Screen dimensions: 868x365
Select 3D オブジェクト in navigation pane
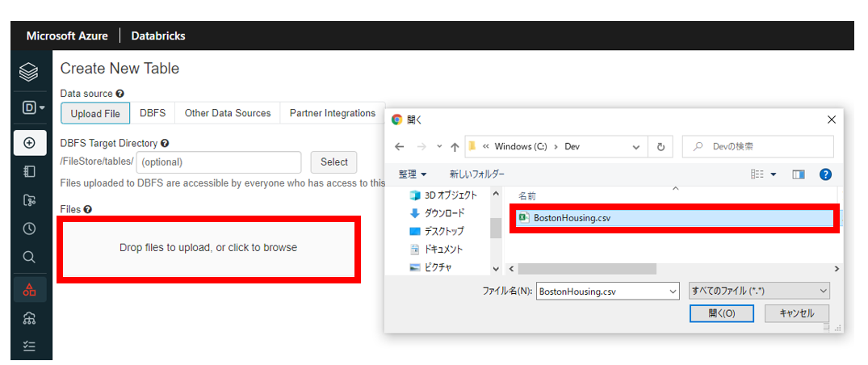click(x=442, y=195)
